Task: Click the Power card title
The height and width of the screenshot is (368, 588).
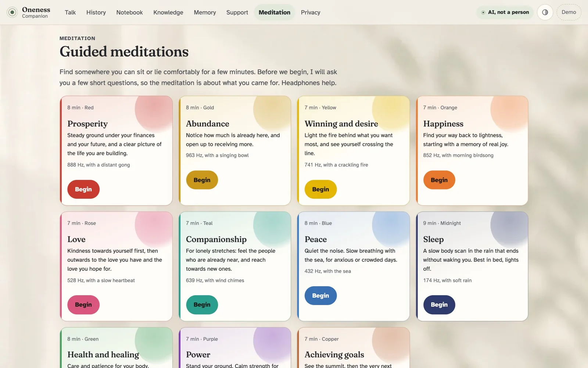Action: pyautogui.click(x=198, y=354)
